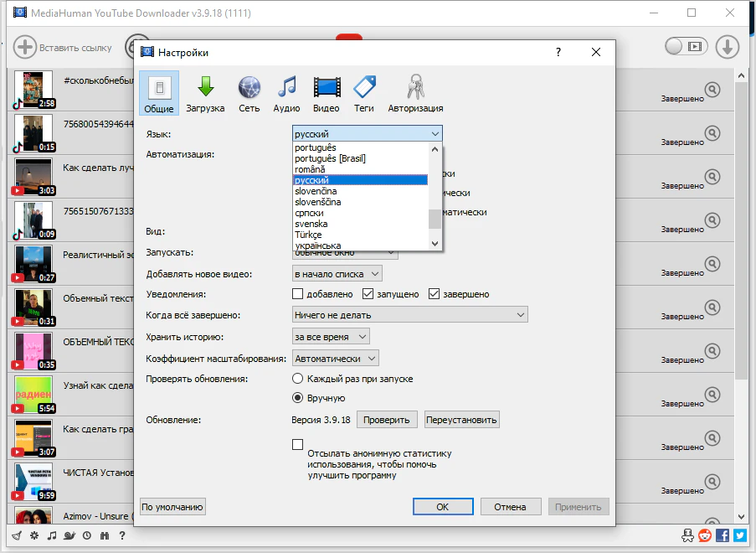Expand the Когда всё завершено dropdown
The width and height of the screenshot is (756, 553).
click(x=410, y=315)
